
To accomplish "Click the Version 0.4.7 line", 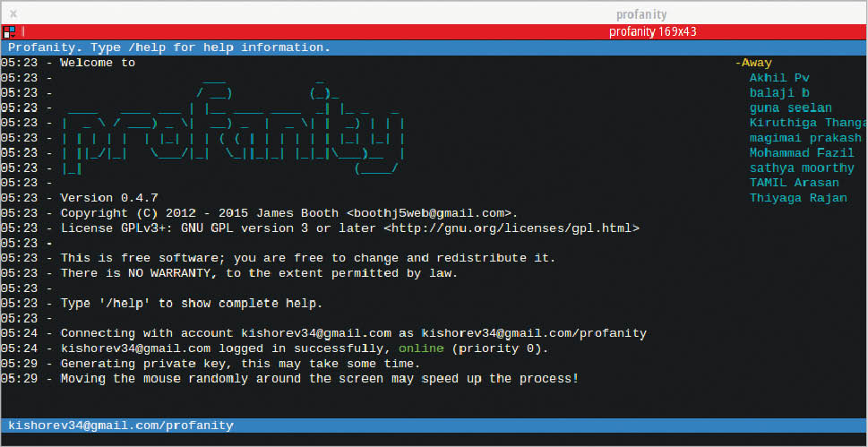I will [x=109, y=198].
